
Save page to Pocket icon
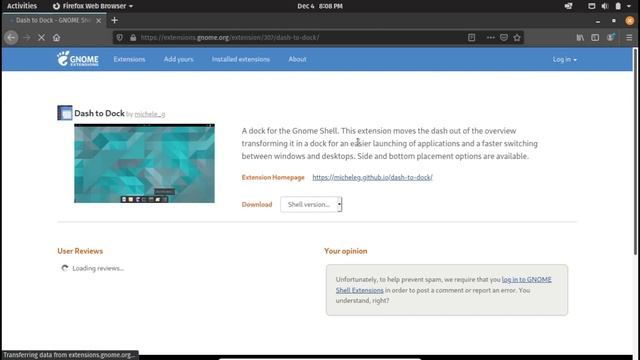[x=504, y=38]
